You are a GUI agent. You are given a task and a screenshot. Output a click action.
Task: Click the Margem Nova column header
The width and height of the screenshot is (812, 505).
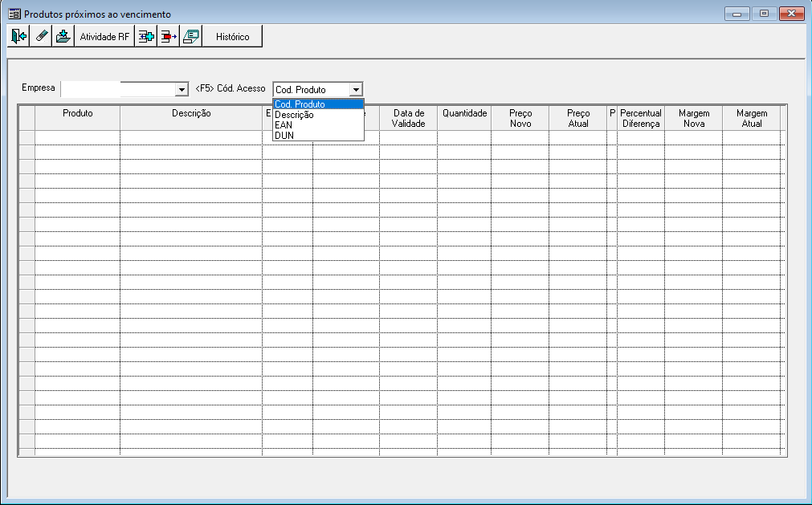694,118
